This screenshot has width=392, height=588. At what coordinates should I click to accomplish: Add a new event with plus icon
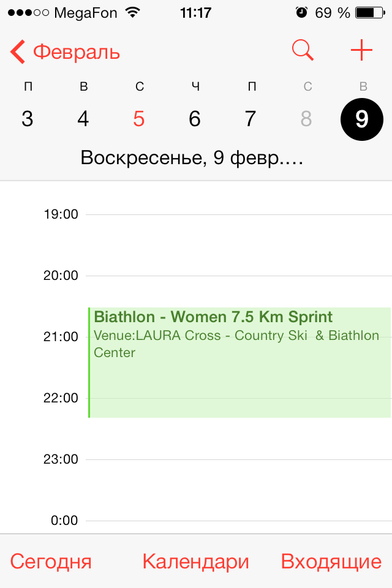coord(361,50)
